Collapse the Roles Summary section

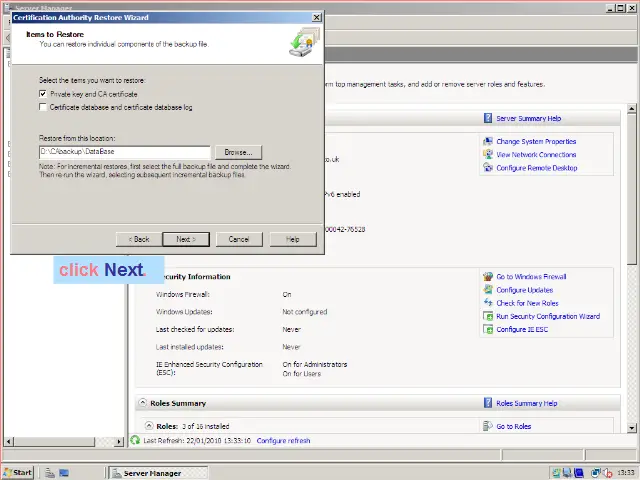pos(142,402)
